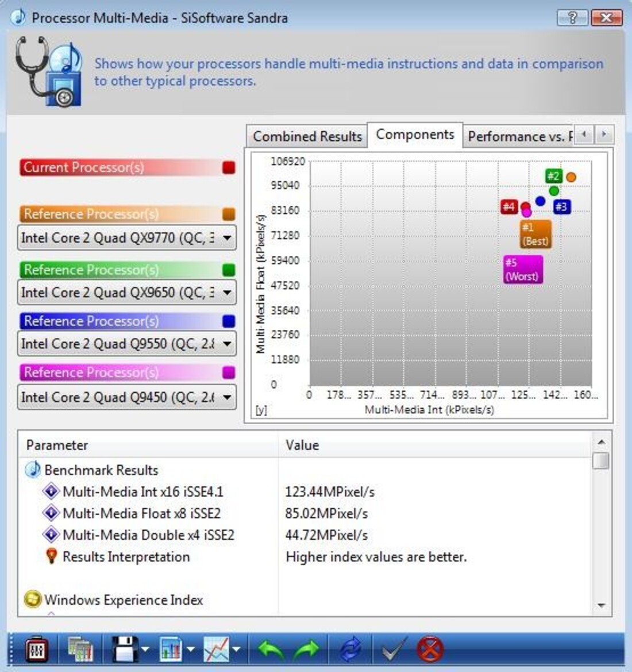Viewport: 632px width, 672px height.
Task: Click the line graph icon in toolbar
Action: 216,650
